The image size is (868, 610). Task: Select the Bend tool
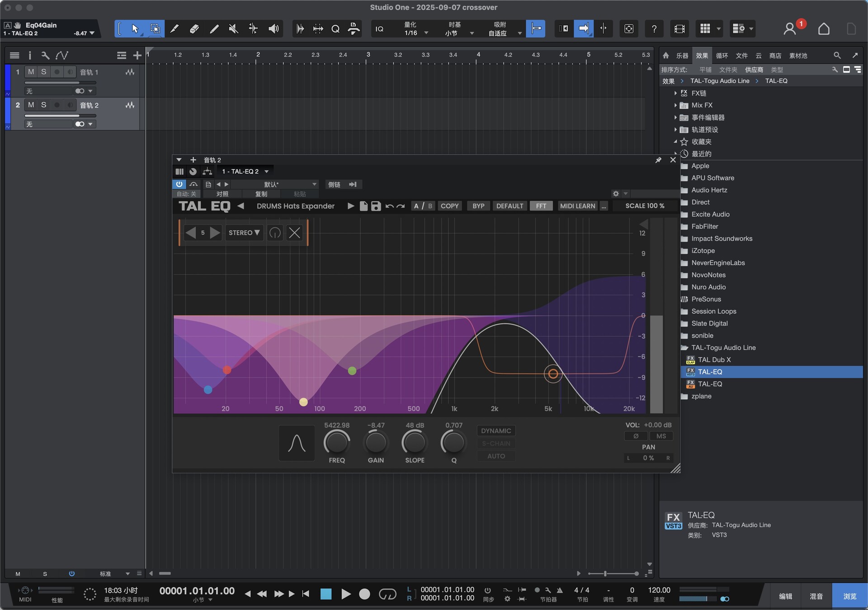click(253, 29)
